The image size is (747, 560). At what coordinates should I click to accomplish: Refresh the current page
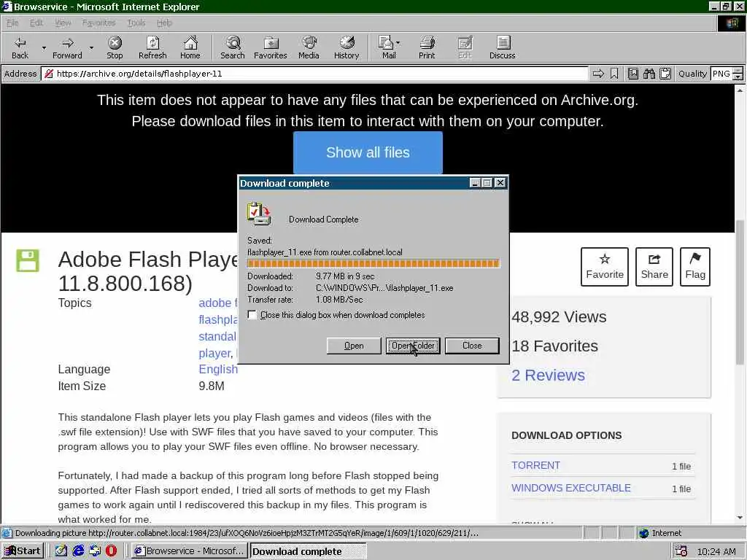coord(152,47)
